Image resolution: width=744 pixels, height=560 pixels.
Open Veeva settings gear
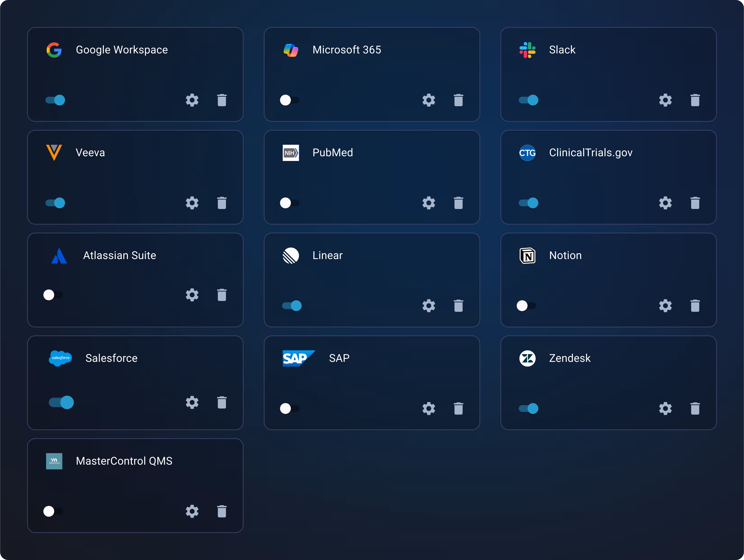[192, 203]
